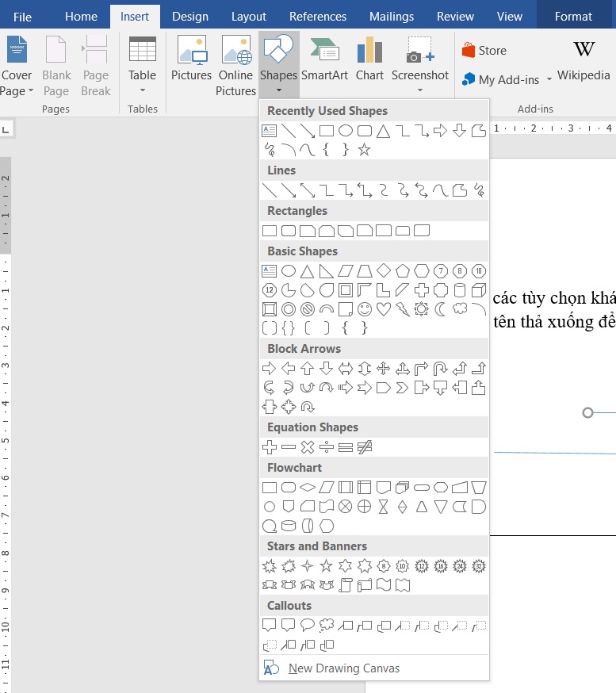Choose the Cloud Callout shape
Screen dimensions: 616x693
327,626
